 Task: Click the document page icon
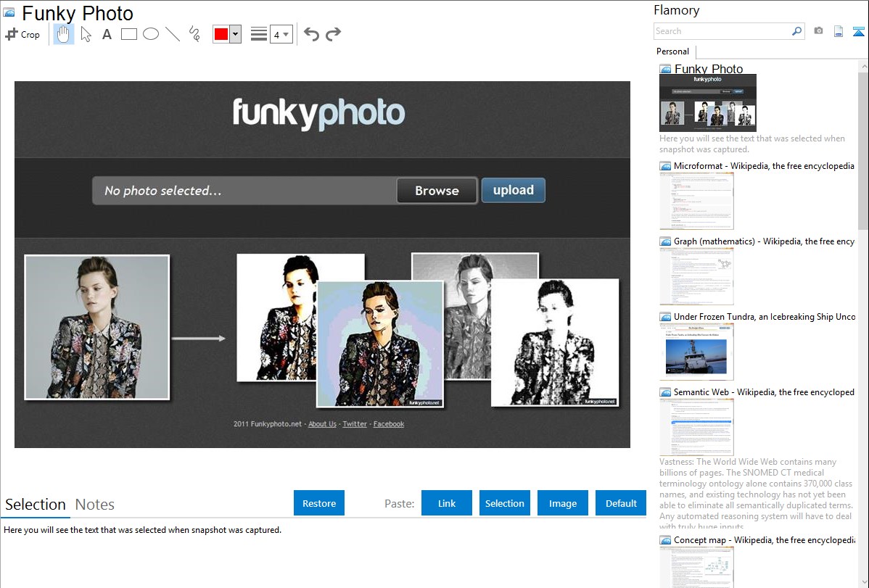(839, 31)
